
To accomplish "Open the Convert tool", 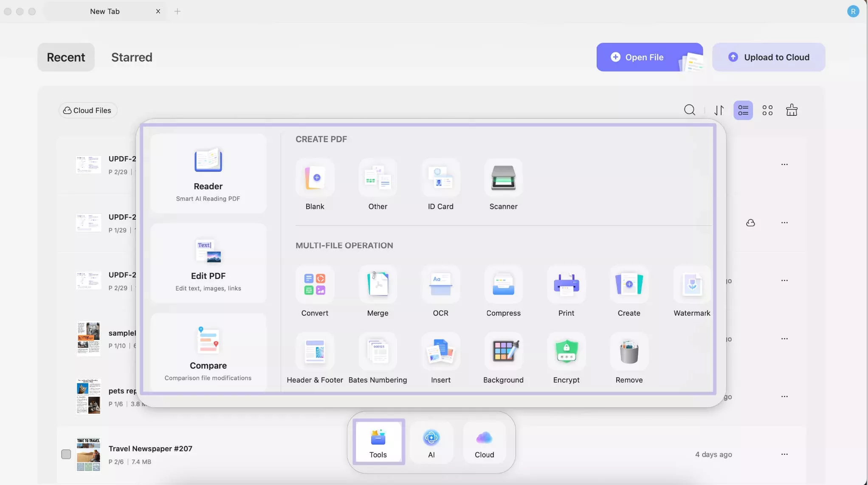I will click(315, 285).
